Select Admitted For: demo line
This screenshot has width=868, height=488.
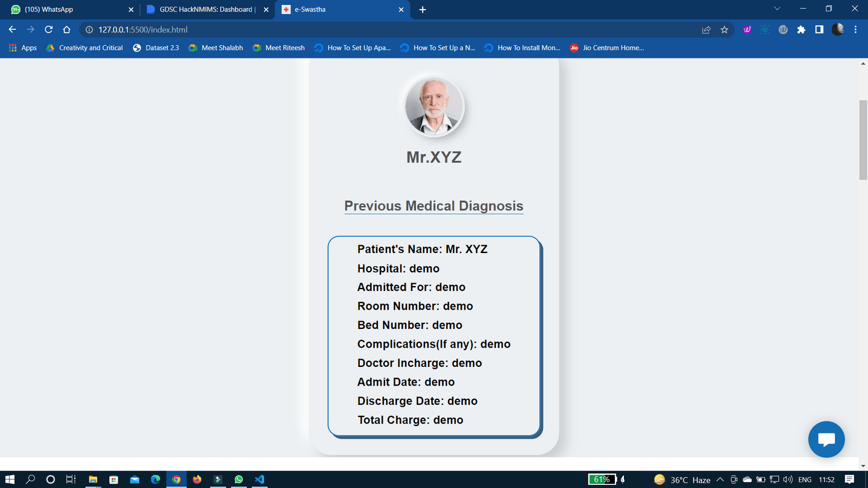click(412, 287)
